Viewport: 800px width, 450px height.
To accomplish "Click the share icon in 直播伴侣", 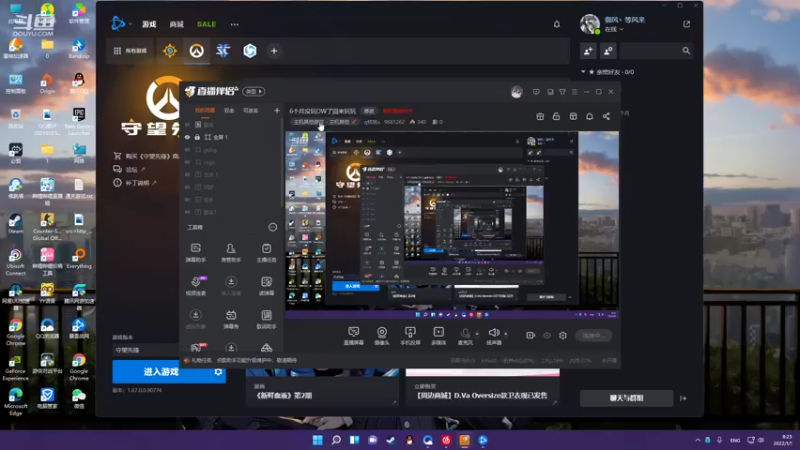I will pos(606,116).
